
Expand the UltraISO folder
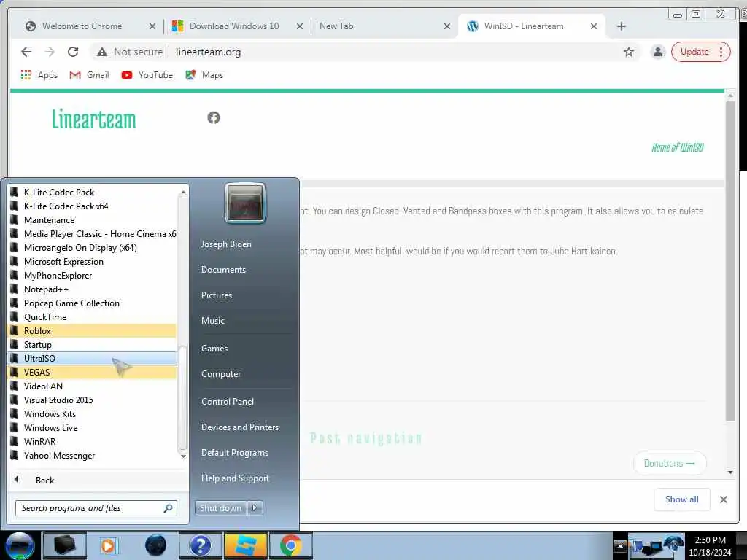tap(92, 359)
